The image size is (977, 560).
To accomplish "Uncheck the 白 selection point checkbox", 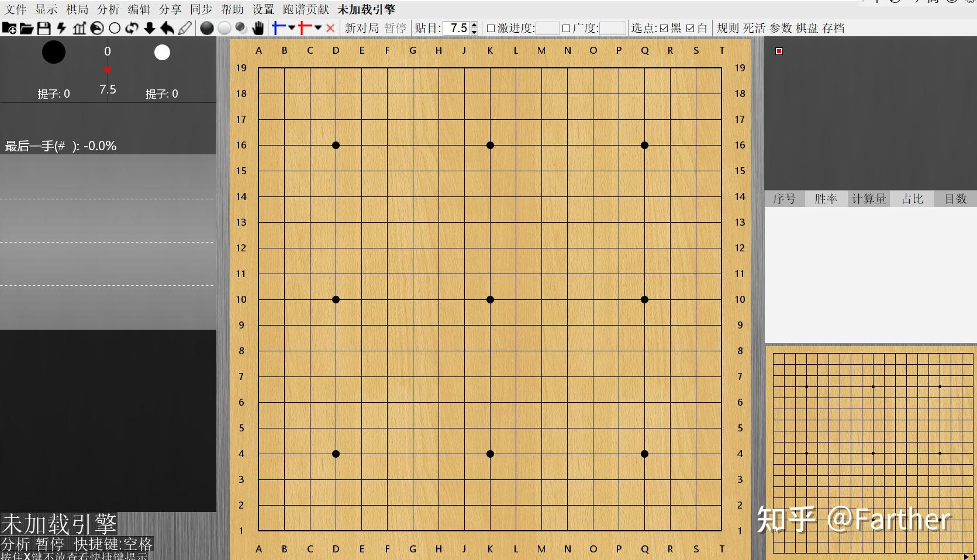I will 691,28.
